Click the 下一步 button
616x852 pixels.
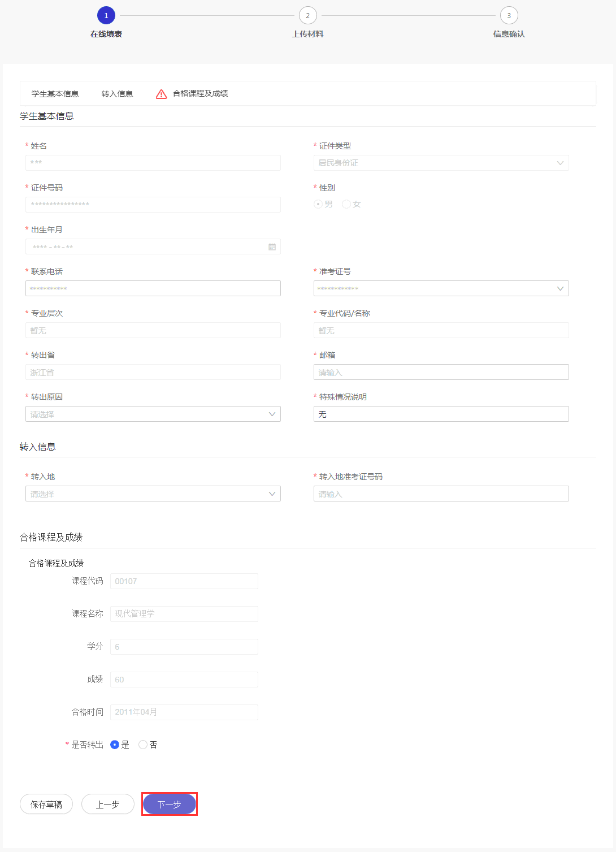169,804
